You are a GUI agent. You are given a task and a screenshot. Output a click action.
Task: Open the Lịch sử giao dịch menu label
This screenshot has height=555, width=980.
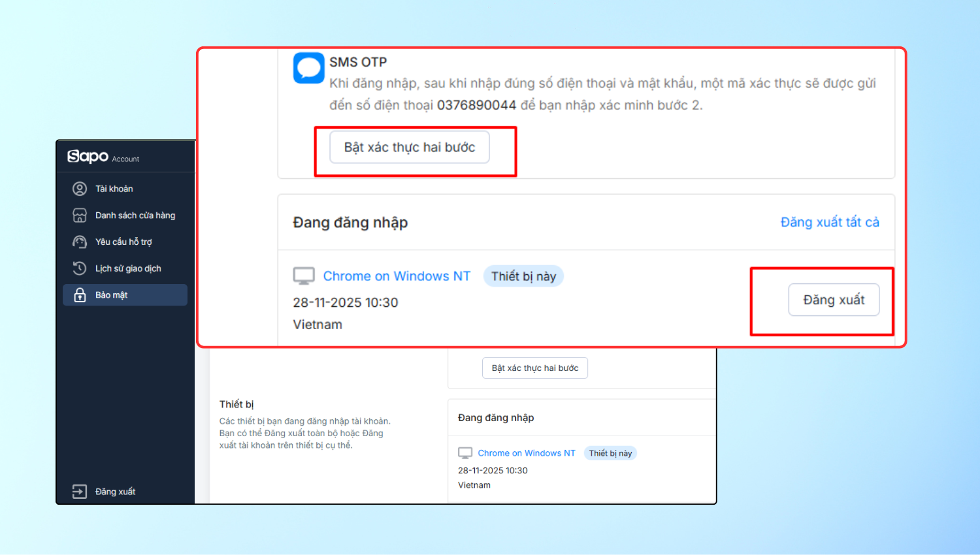pos(128,268)
